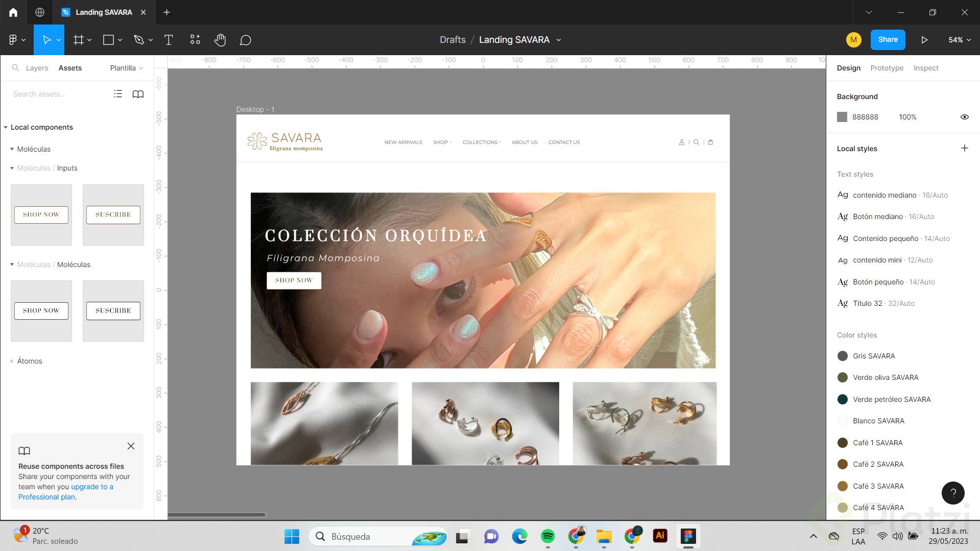Screen dimensions: 980x551
Task: Open Microsoft Edge from the taskbar
Action: pyautogui.click(x=520, y=536)
